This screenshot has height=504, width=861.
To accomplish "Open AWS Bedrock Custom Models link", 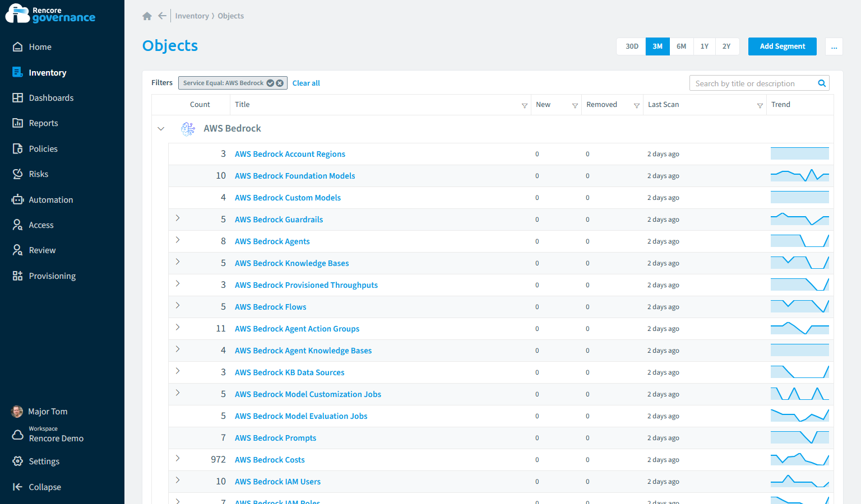I will [288, 198].
